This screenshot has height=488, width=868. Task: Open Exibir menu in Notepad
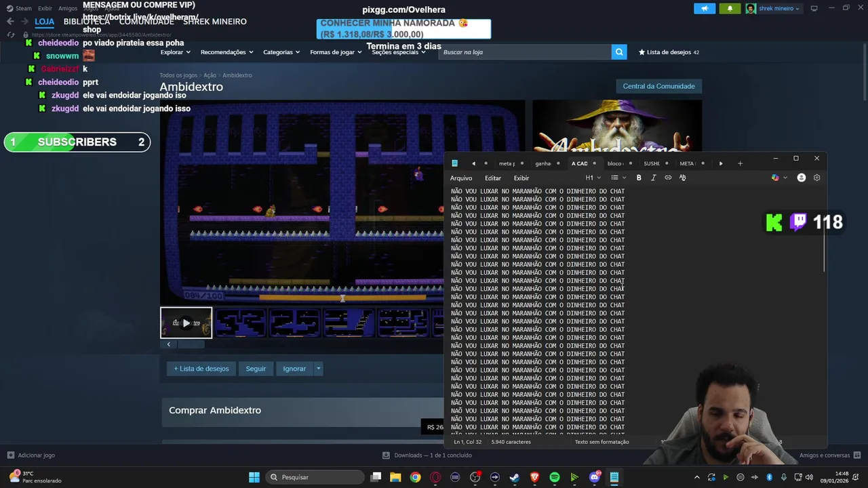tap(521, 178)
